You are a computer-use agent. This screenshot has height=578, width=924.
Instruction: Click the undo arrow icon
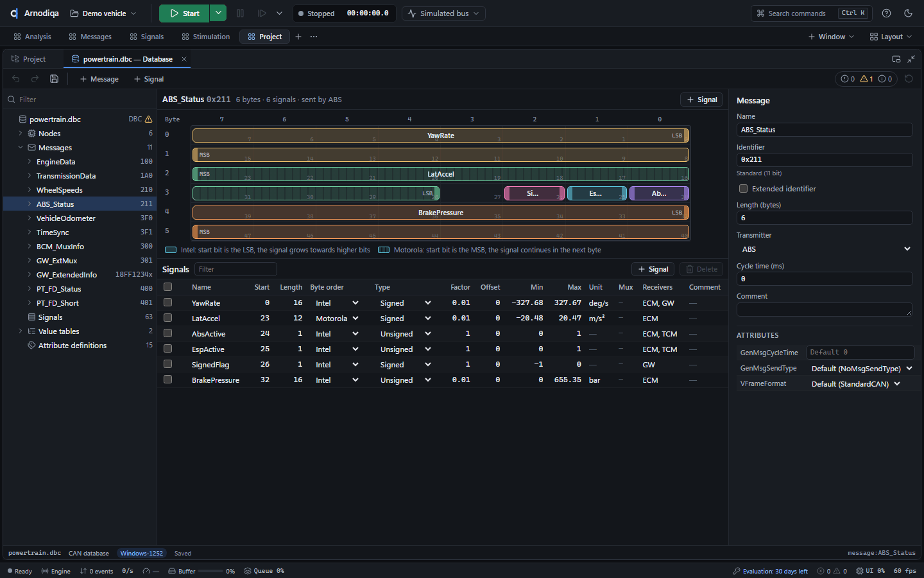pyautogui.click(x=16, y=79)
